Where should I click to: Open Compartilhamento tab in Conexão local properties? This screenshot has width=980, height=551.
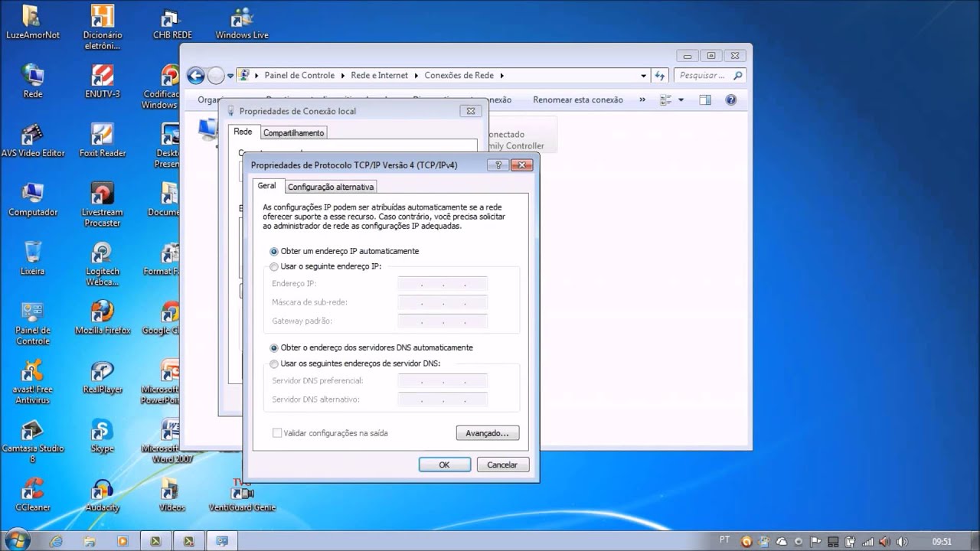(293, 133)
